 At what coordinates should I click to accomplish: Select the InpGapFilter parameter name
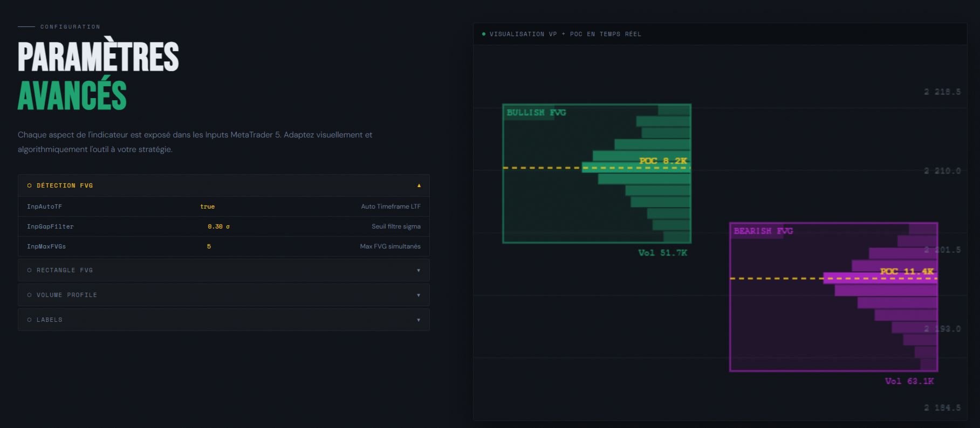point(50,226)
